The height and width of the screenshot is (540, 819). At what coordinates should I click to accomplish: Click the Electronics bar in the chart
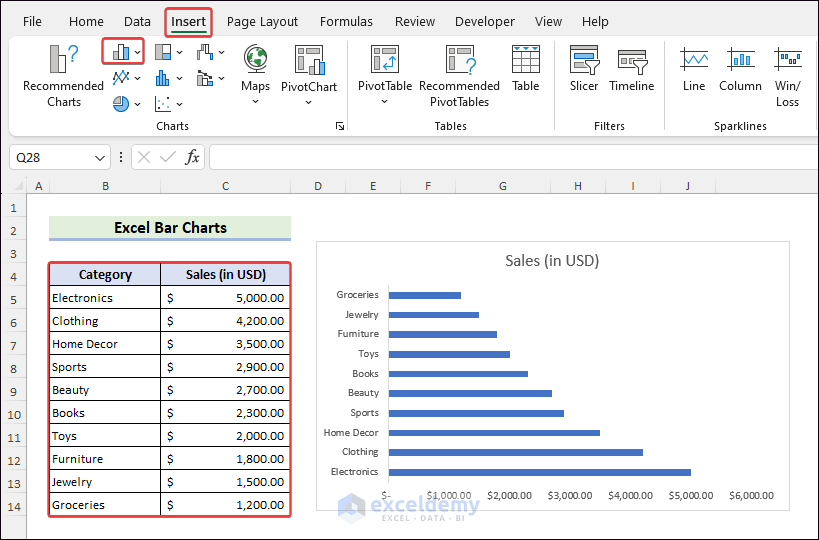539,472
